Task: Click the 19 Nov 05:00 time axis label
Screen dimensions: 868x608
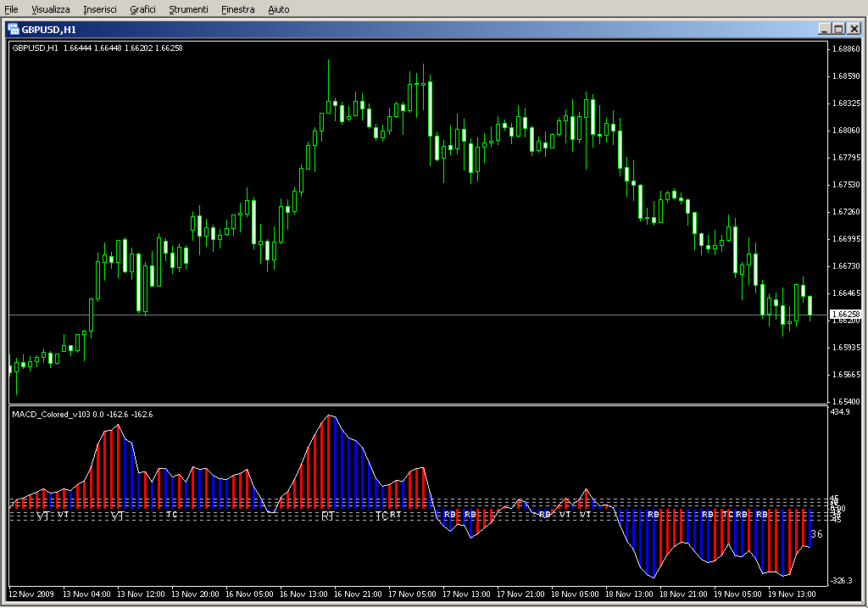Action: tap(737, 594)
